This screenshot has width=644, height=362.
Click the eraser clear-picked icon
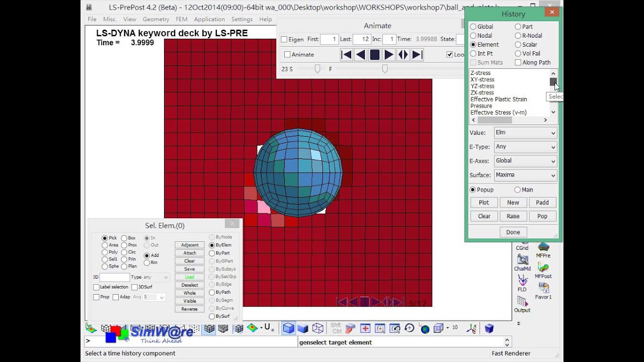click(x=351, y=328)
